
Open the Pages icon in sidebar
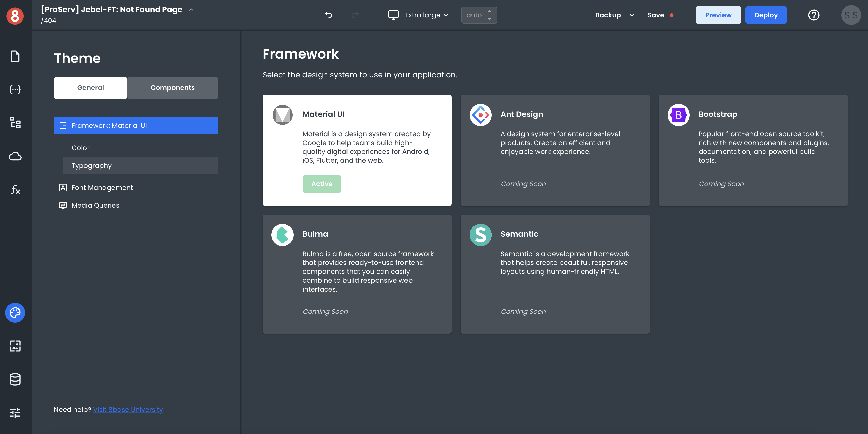click(x=15, y=56)
